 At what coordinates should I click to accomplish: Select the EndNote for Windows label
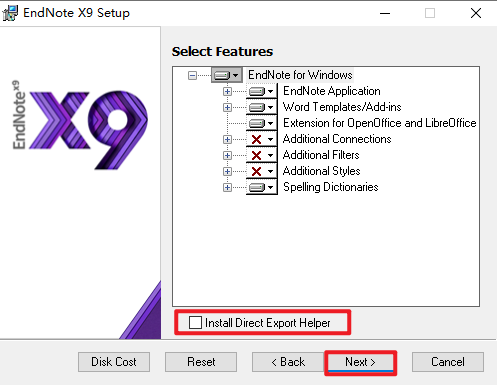click(300, 75)
